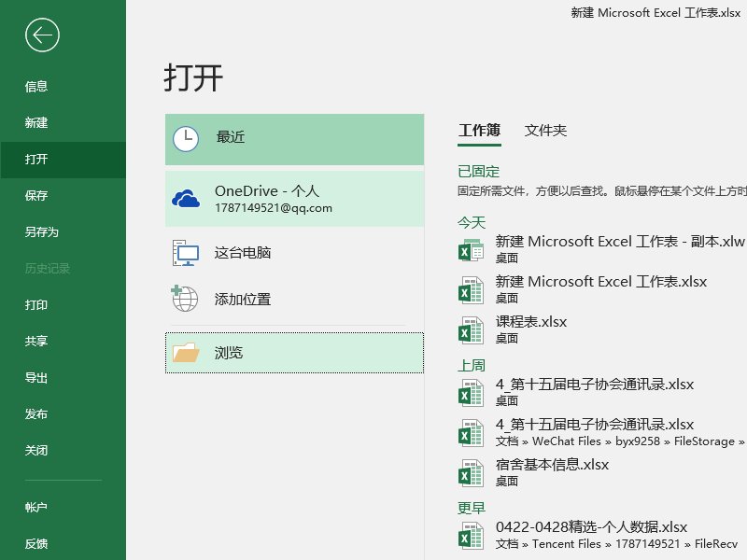This screenshot has height=560, width=747.
Task: Open the Browse (浏览) folder icon
Action: [187, 352]
